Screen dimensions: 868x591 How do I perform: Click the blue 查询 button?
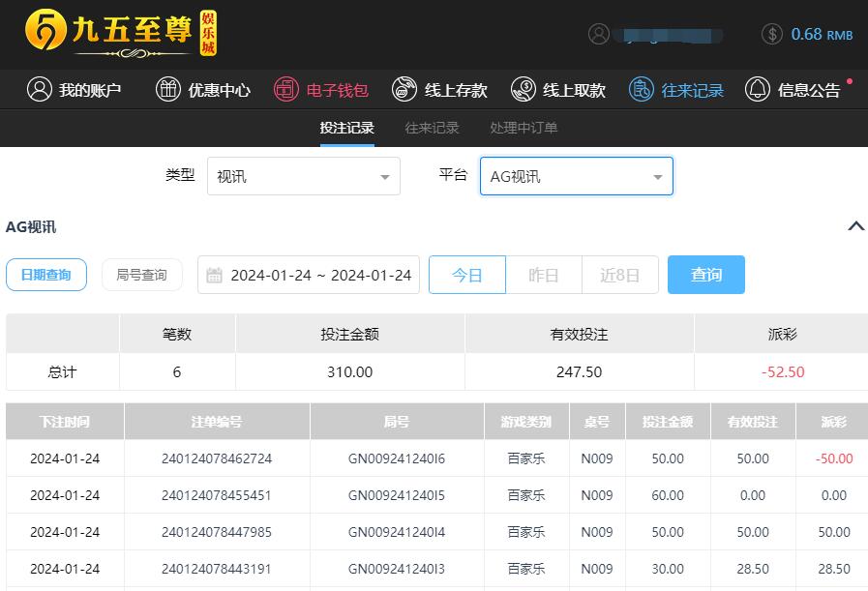[x=706, y=275]
